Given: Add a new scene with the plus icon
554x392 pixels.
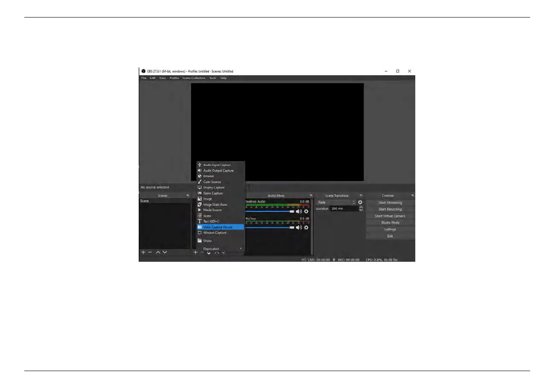Looking at the screenshot, I should pos(143,252).
